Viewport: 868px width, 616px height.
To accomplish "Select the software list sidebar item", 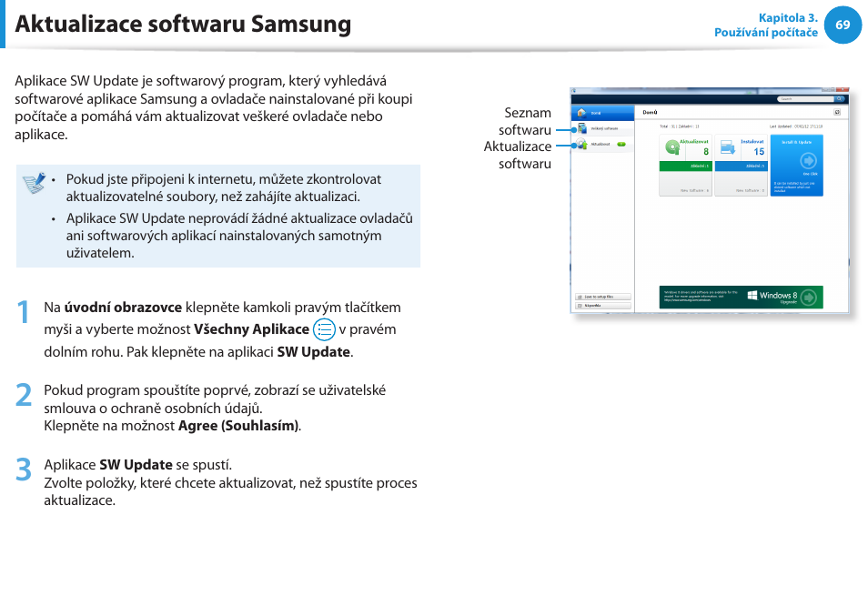I will [x=602, y=128].
